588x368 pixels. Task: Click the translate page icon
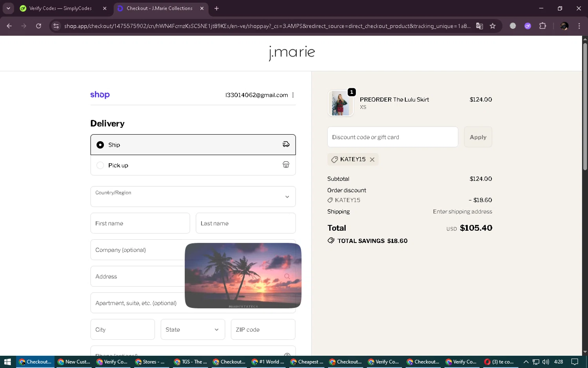[479, 26]
